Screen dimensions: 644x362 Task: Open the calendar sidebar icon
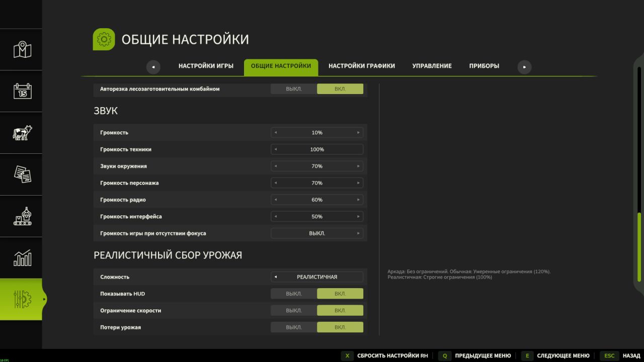(x=22, y=91)
